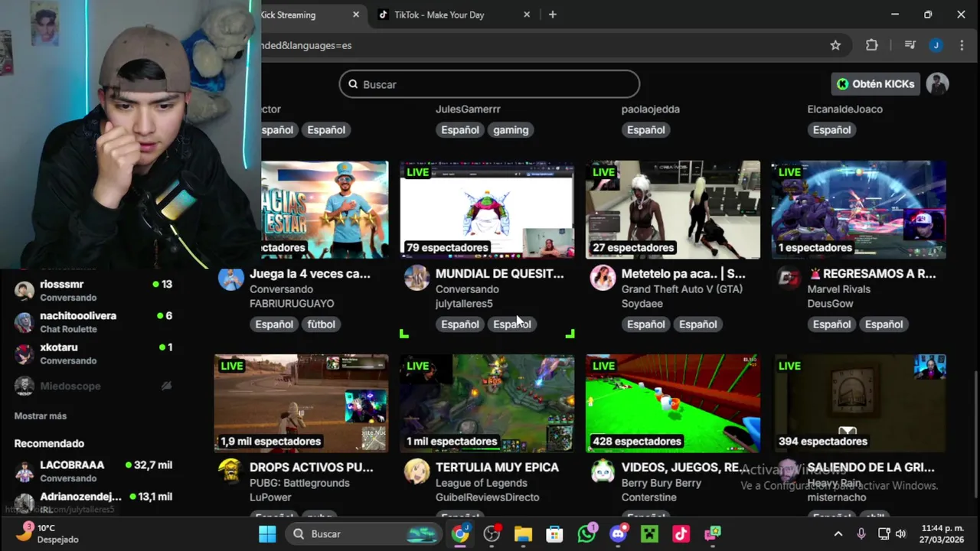Open the 428 espectadores stream thumbnail
The width and height of the screenshot is (980, 551).
tap(673, 403)
